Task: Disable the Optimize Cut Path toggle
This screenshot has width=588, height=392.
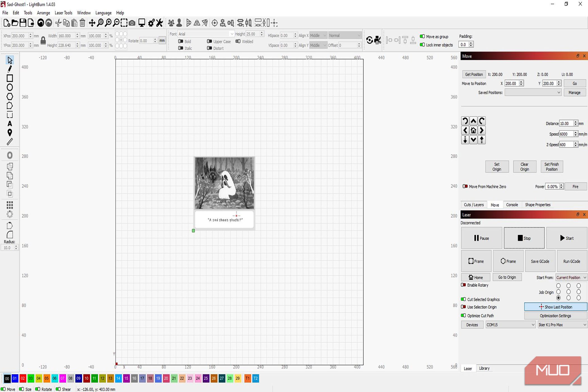Action: pyautogui.click(x=463, y=316)
